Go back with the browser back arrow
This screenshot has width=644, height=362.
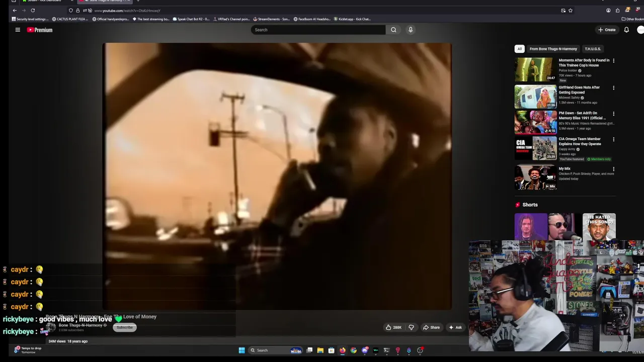15,10
